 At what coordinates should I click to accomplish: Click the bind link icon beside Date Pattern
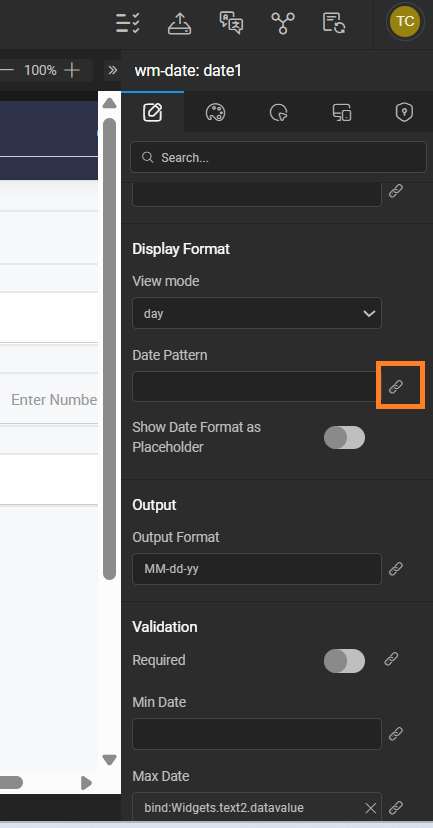click(396, 387)
